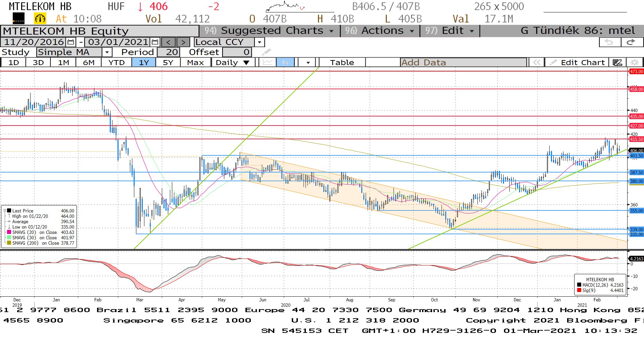Screen dimensions: 644x344
Task: Open chart annotation toolbar icon beside Edit Chart
Action: point(617,62)
